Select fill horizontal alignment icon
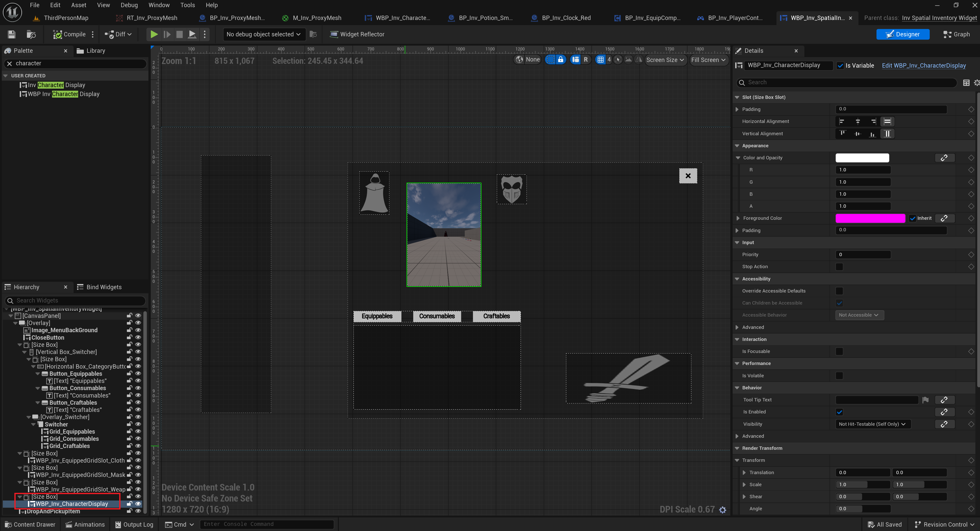This screenshot has width=980, height=531. pos(887,122)
